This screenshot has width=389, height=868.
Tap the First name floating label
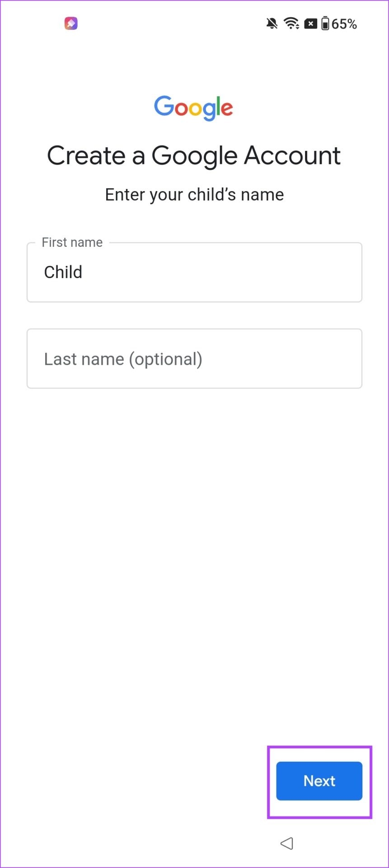click(x=72, y=242)
